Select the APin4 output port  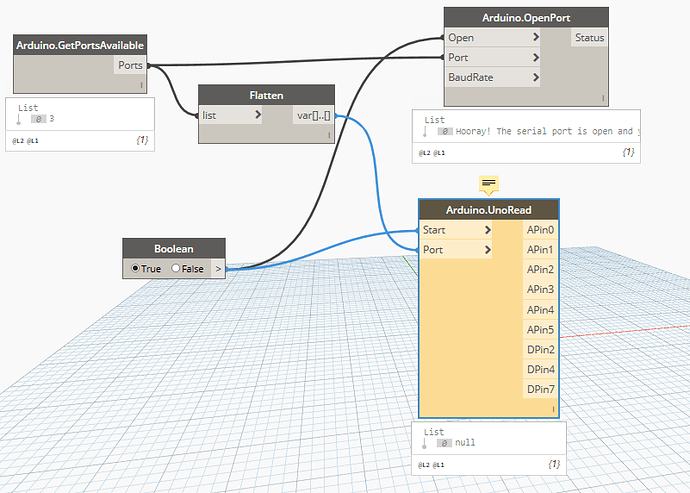point(540,310)
